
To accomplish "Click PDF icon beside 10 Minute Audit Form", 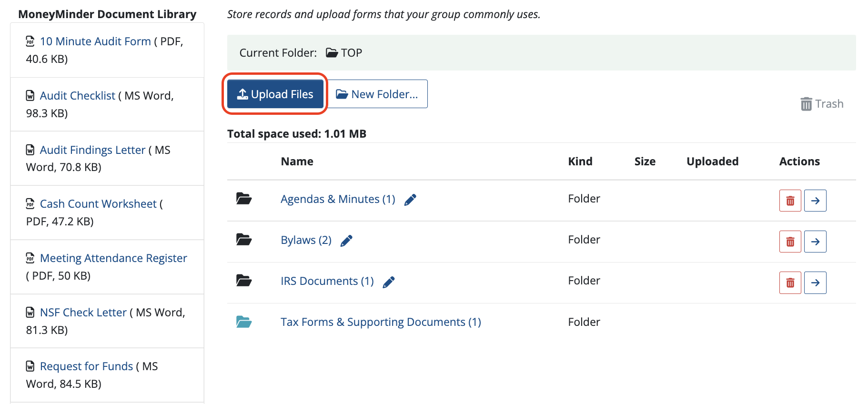I will tap(30, 41).
